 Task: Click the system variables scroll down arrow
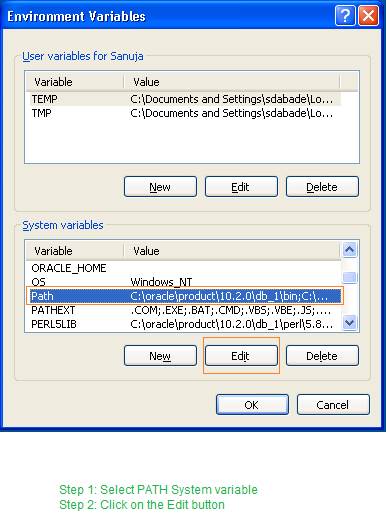(350, 322)
